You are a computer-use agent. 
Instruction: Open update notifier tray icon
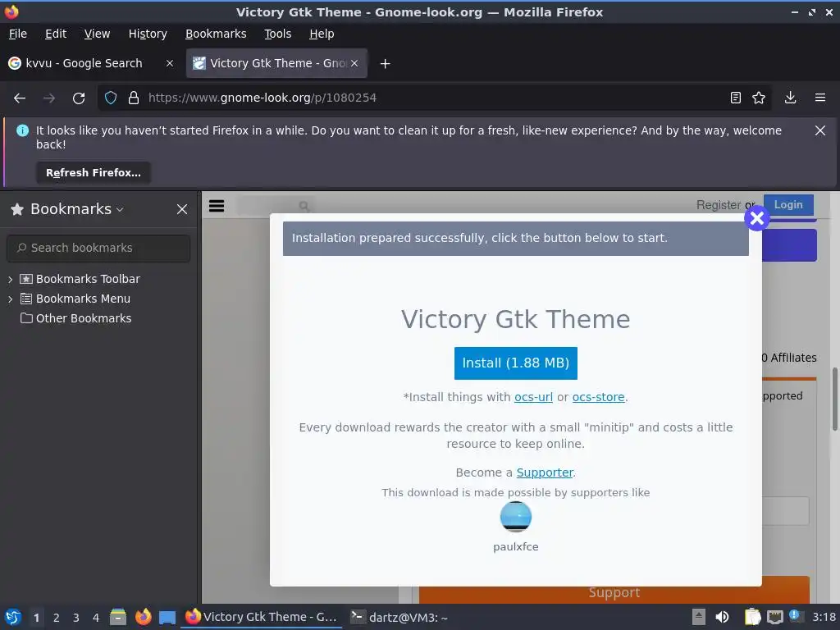796,617
